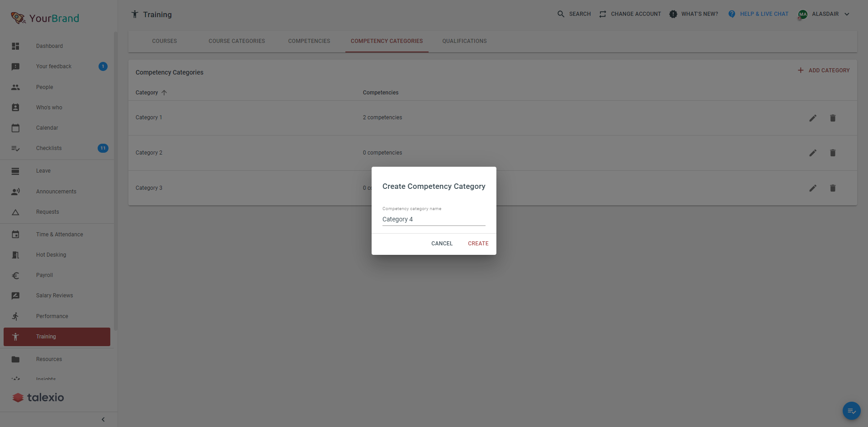Viewport: 868px width, 427px height.
Task: Click the Change Account swap icon
Action: (x=603, y=14)
